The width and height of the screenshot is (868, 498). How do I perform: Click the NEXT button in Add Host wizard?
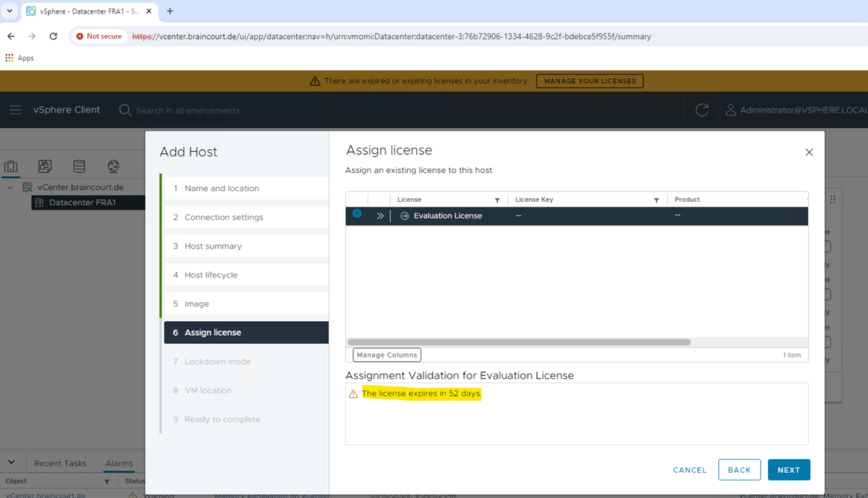click(x=789, y=469)
